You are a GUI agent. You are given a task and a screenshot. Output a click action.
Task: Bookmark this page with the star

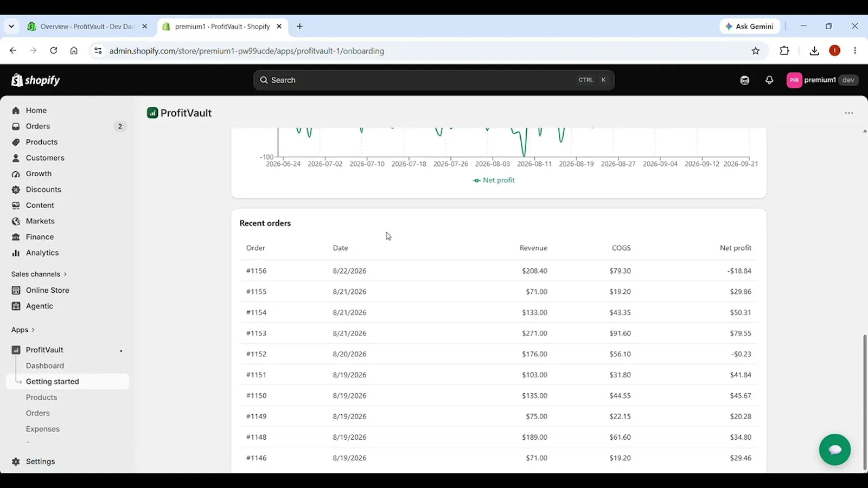(756, 51)
